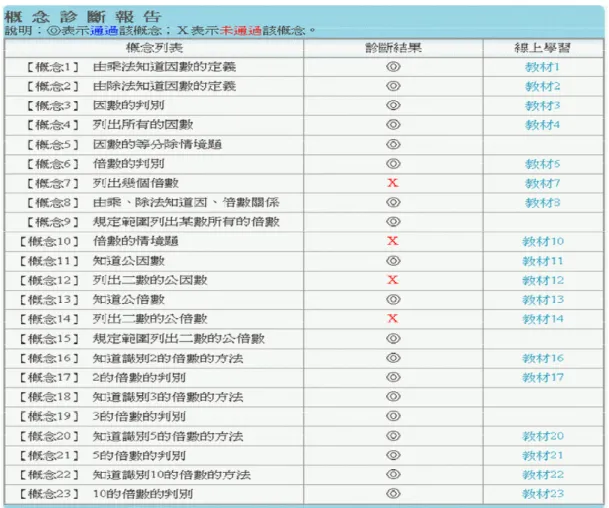The width and height of the screenshot is (609, 508).
Task: Select the text 知道識別3的倍數的方法
Action: point(168,397)
